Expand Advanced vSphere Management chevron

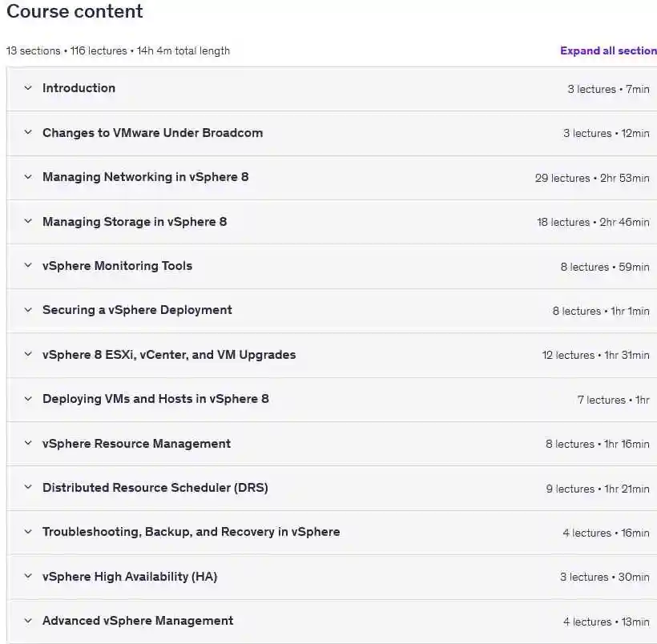point(28,621)
